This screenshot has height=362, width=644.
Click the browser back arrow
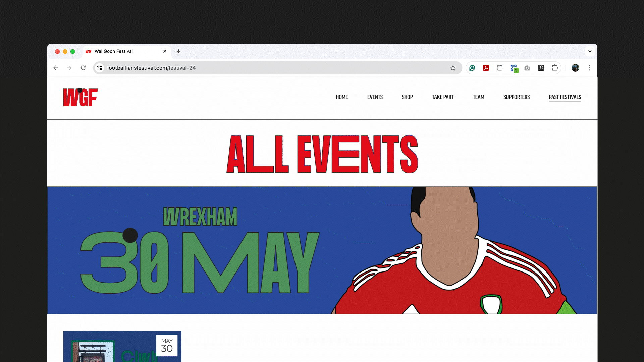click(x=56, y=68)
